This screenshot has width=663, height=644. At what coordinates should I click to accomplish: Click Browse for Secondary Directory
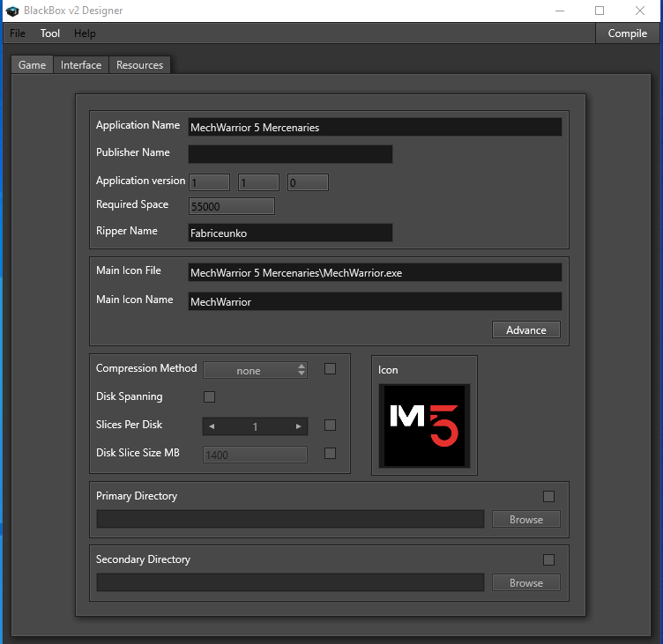click(526, 582)
